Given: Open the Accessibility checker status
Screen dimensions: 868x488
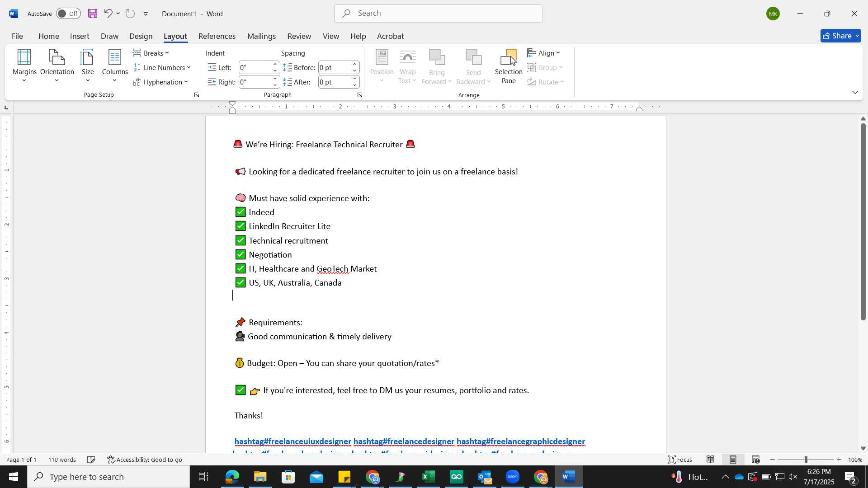Looking at the screenshot, I should click(145, 460).
